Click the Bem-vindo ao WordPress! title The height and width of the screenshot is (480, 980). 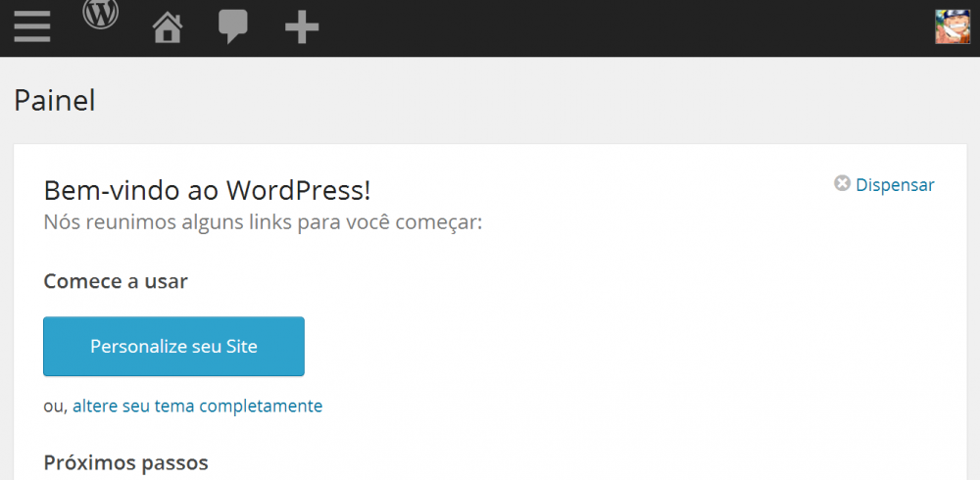click(x=207, y=191)
